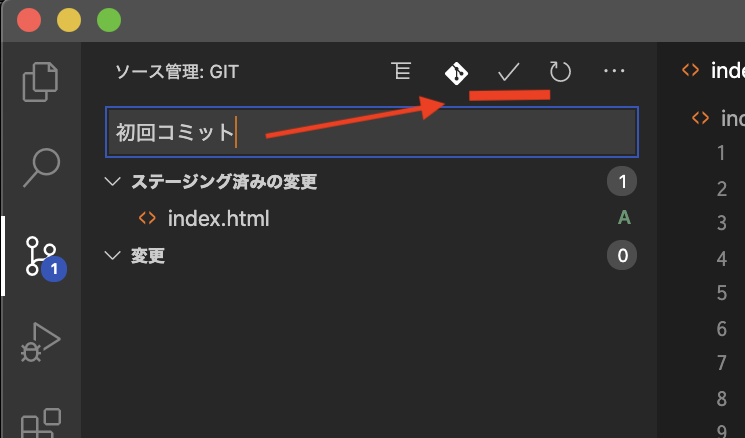Image resolution: width=745 pixels, height=438 pixels.
Task: Click the index.html breadcrumb item
Action: click(x=718, y=118)
